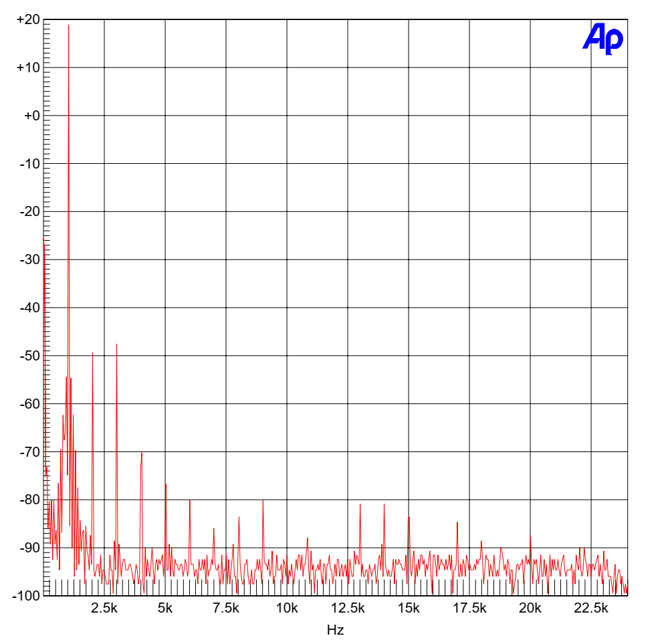Click the tallest fundamental peak top near +19
Screen dimensions: 672x640
(x=68, y=25)
